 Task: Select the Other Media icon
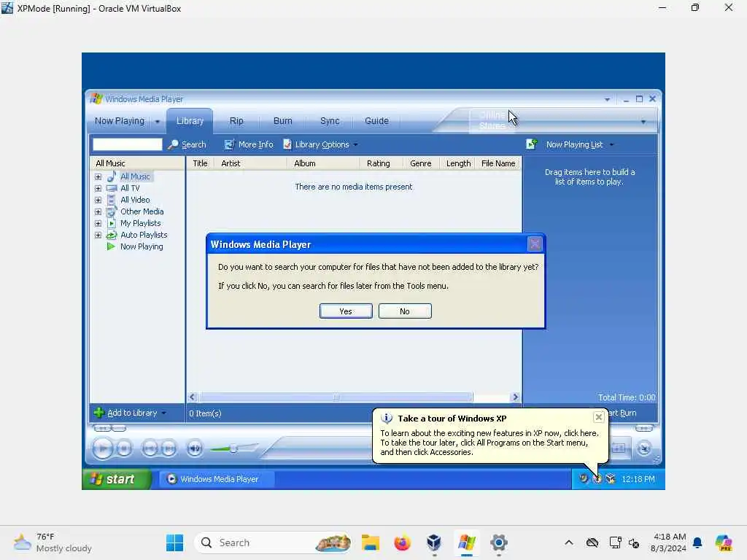pyautogui.click(x=112, y=211)
